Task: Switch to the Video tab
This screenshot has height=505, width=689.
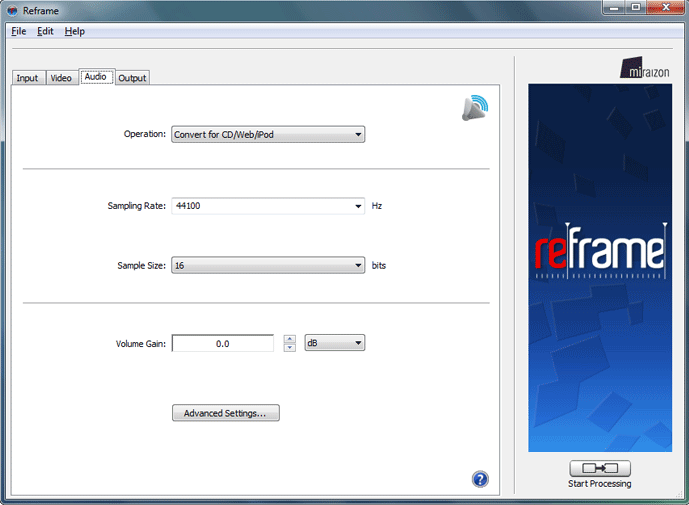Action: (x=61, y=78)
